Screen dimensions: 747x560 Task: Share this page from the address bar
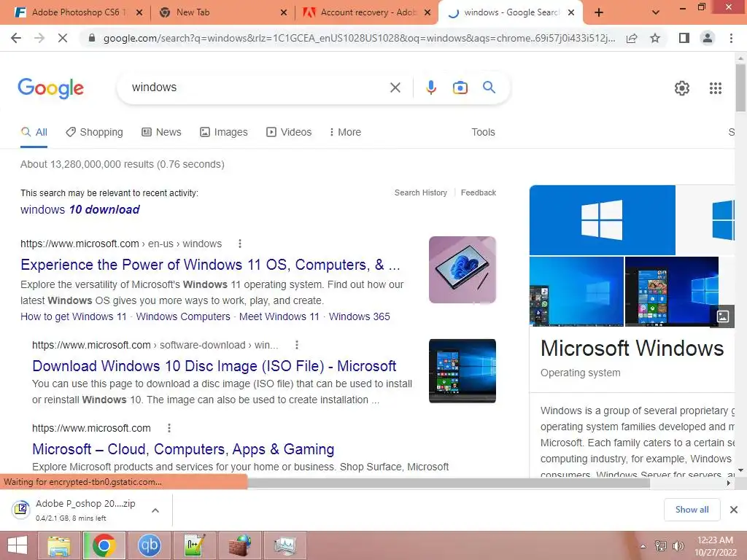pos(632,38)
